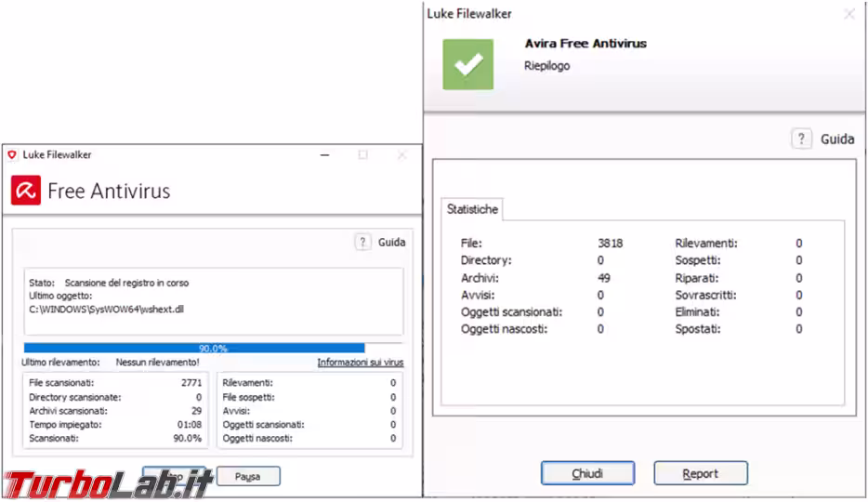Click Rilevamenti label in scan window
The width and height of the screenshot is (868, 502).
click(x=247, y=382)
